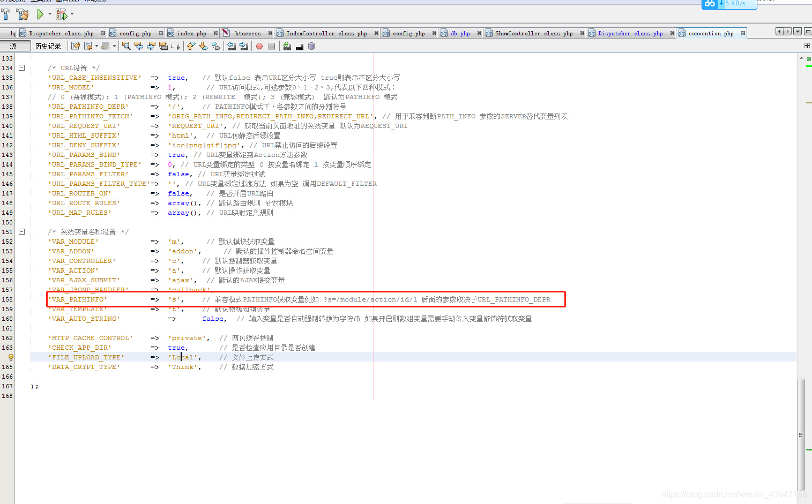
Task: Toggle Bookmark icon in editor toolbar
Action: (x=216, y=46)
